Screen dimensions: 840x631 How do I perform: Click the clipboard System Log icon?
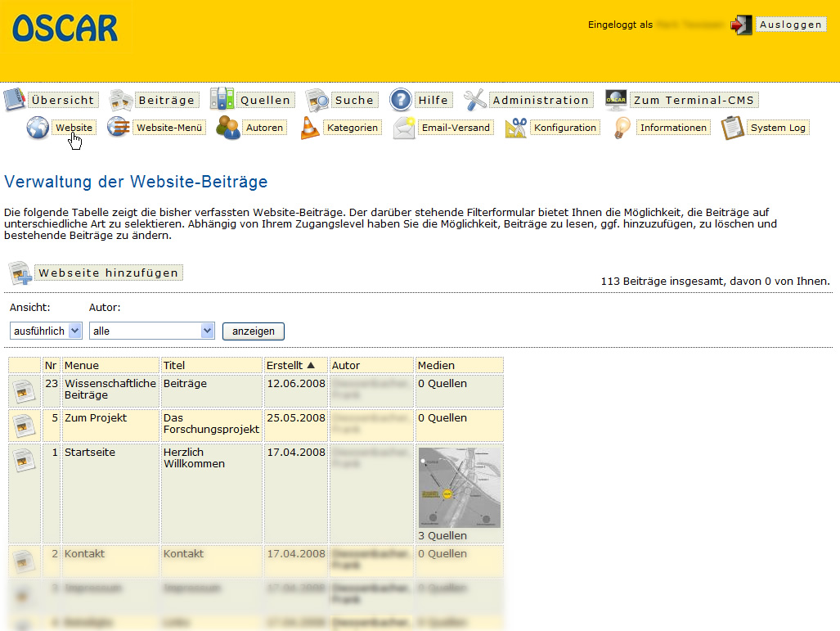click(x=733, y=128)
